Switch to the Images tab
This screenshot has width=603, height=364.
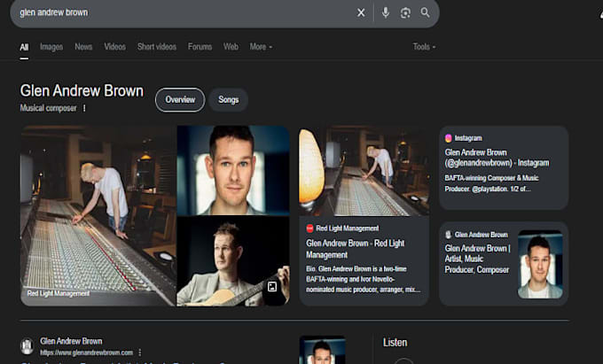click(51, 47)
